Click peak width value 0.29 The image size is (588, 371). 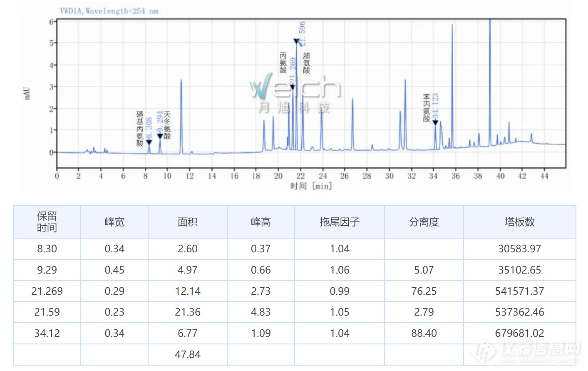coord(114,291)
